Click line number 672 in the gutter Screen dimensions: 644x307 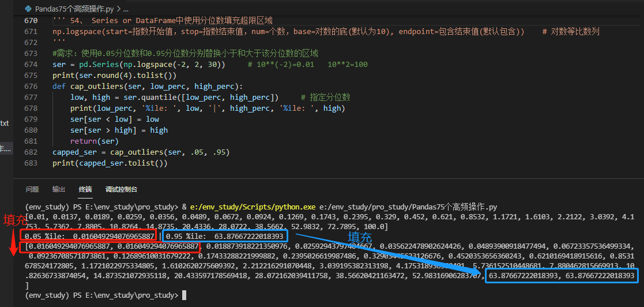31,42
